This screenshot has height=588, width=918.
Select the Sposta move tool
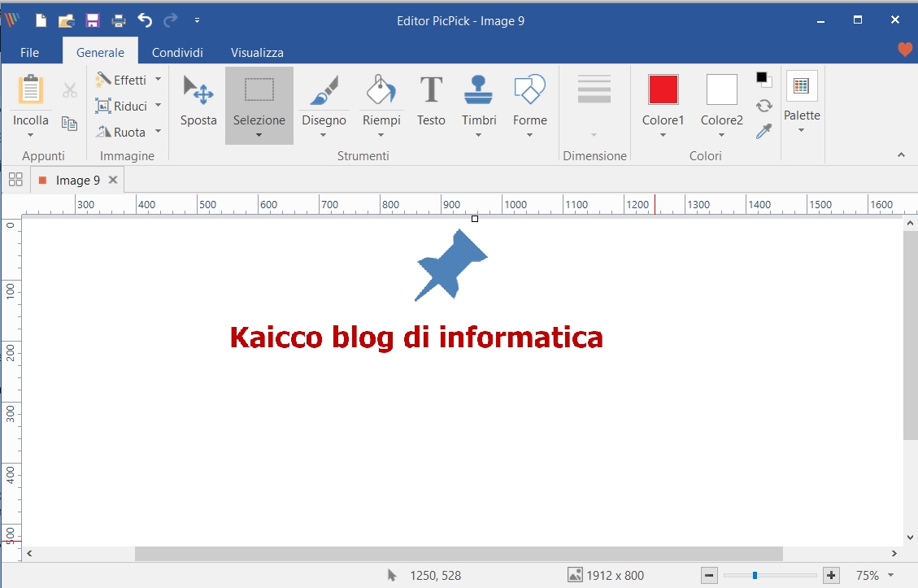click(x=198, y=100)
